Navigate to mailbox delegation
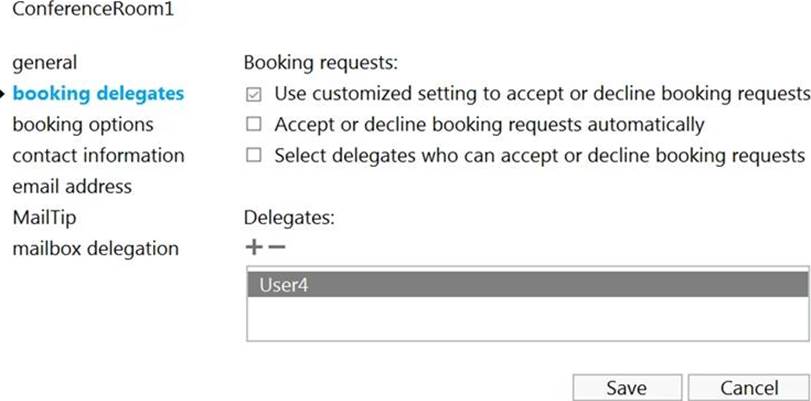This screenshot has height=401, width=811. [95, 248]
